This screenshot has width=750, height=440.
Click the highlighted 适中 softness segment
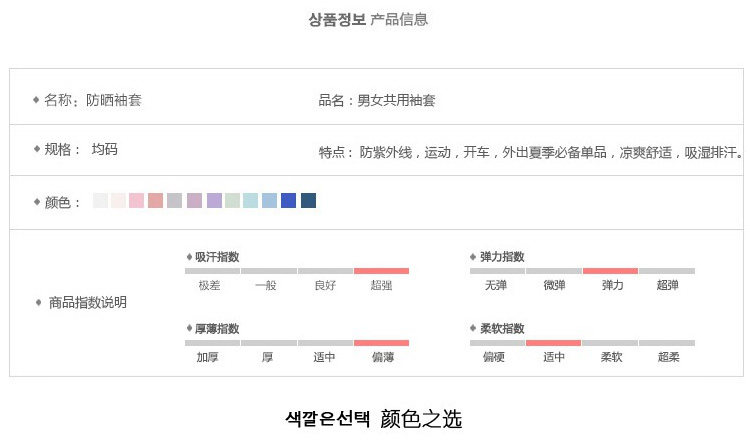click(x=553, y=343)
